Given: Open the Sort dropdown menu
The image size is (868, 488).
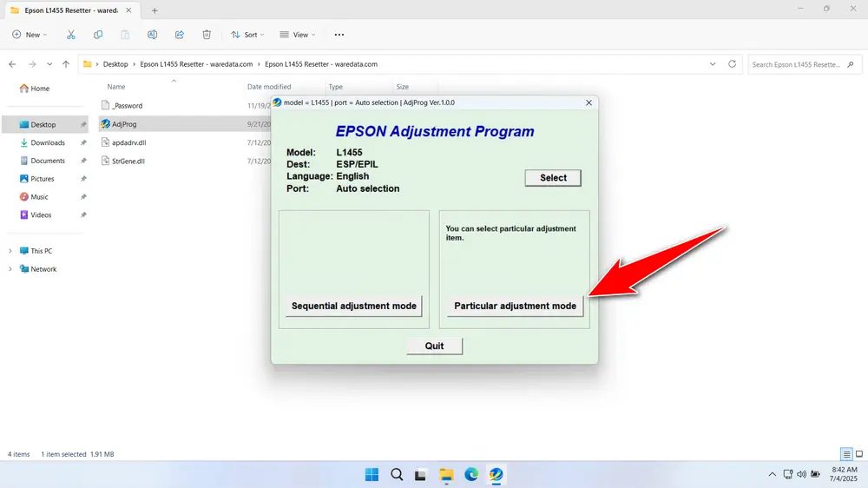Looking at the screenshot, I should (x=247, y=35).
